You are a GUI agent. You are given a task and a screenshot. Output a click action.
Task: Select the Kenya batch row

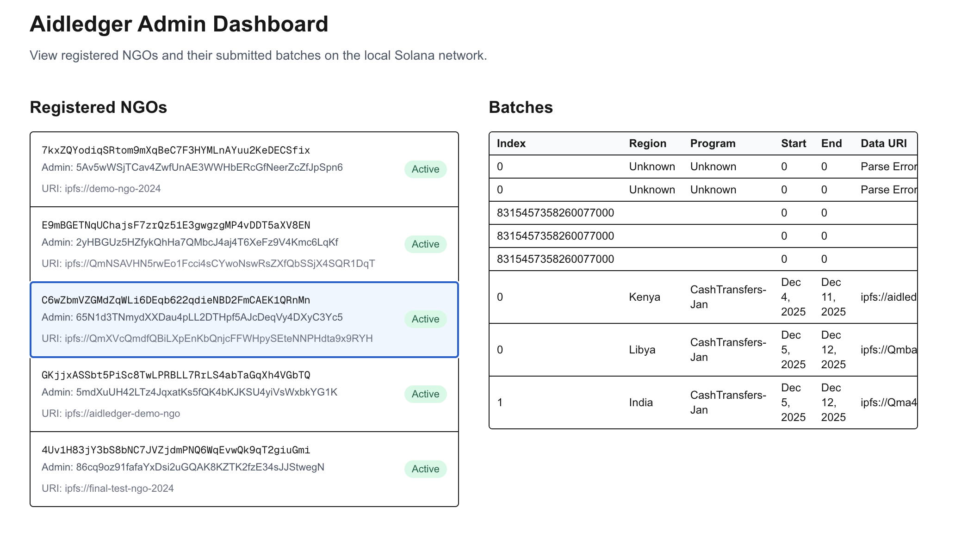pos(644,297)
